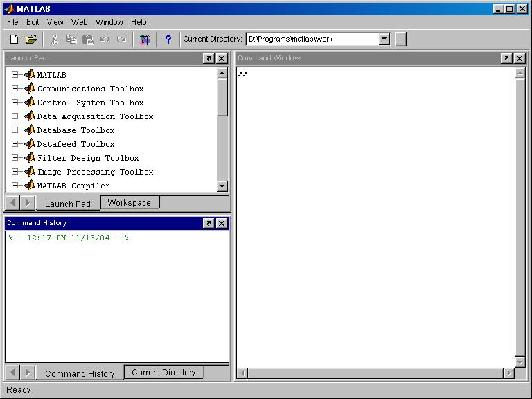This screenshot has width=532, height=399.
Task: Open a file with the folder icon
Action: point(31,39)
